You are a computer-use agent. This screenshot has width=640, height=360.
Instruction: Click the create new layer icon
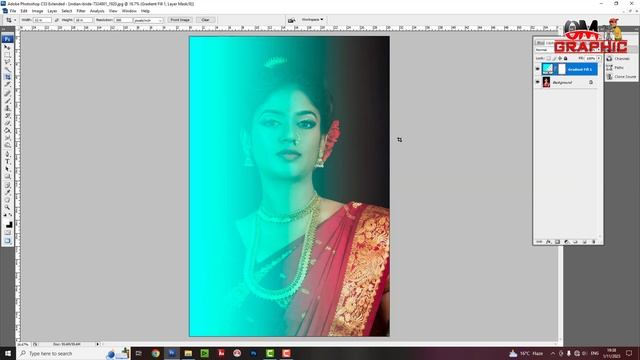coord(584,242)
